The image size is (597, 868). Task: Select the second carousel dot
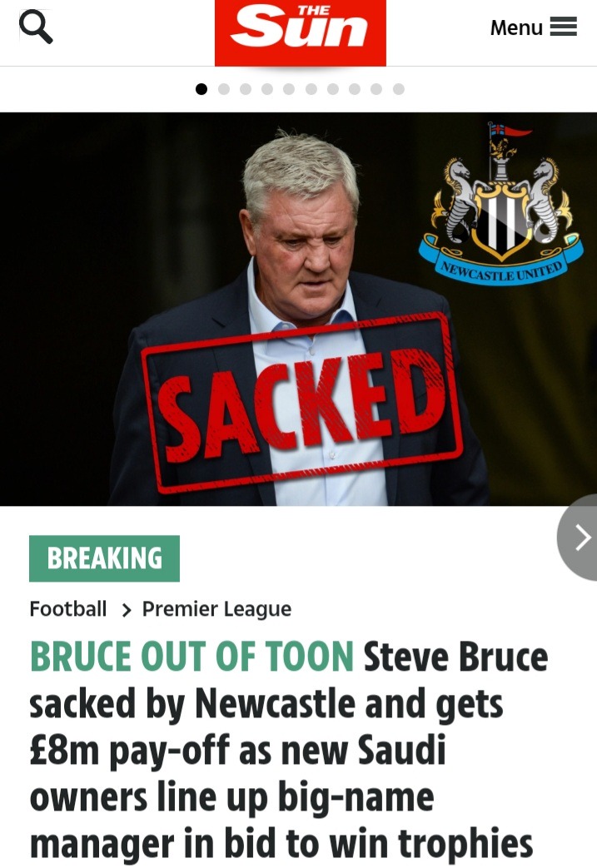pos(224,89)
